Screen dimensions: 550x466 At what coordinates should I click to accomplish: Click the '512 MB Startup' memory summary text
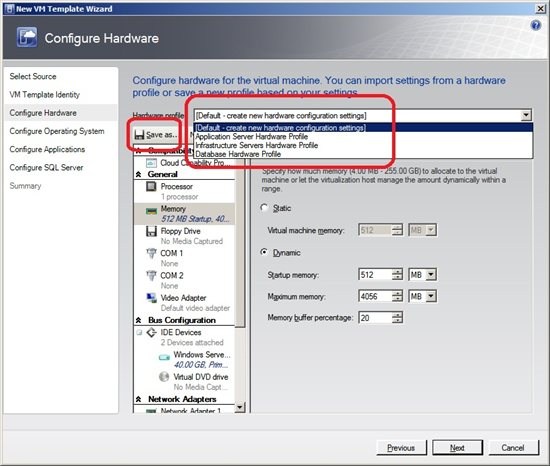click(195, 219)
